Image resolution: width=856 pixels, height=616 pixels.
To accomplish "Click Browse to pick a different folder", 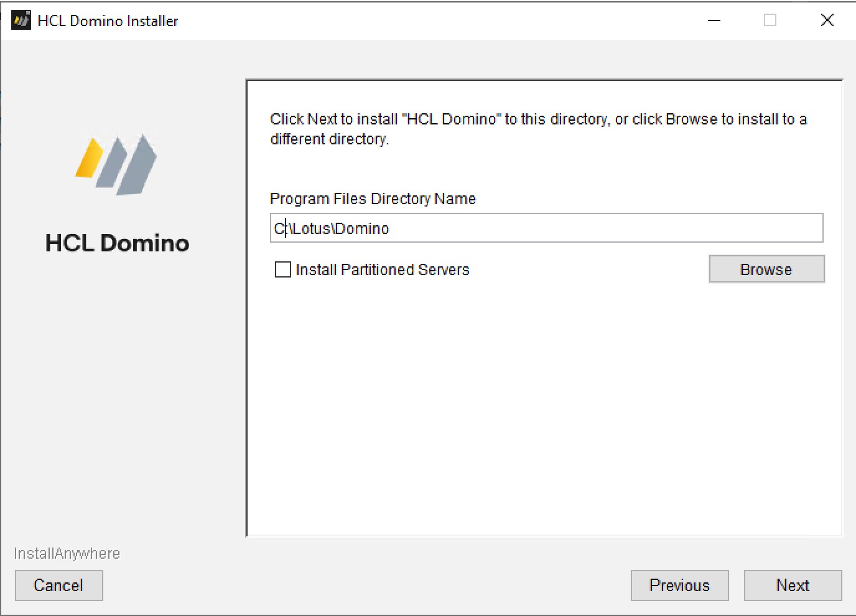I will point(766,269).
